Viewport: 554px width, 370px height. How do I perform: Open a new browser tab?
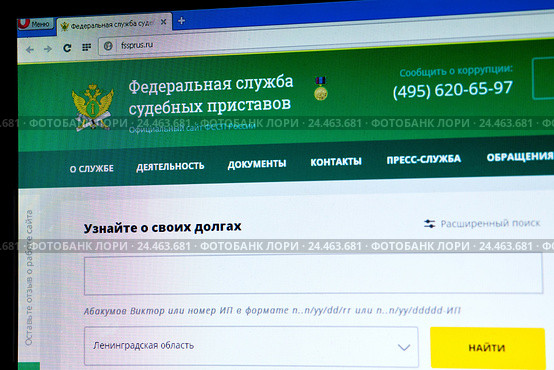(x=181, y=21)
